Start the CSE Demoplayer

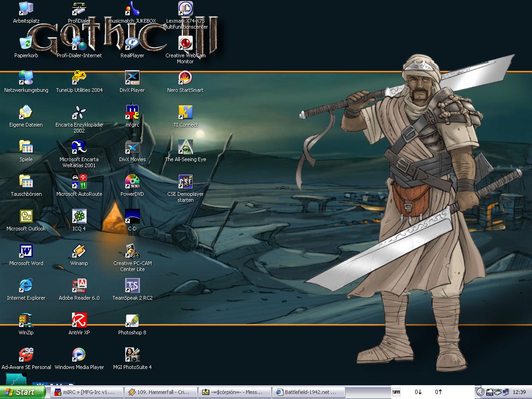click(185, 188)
